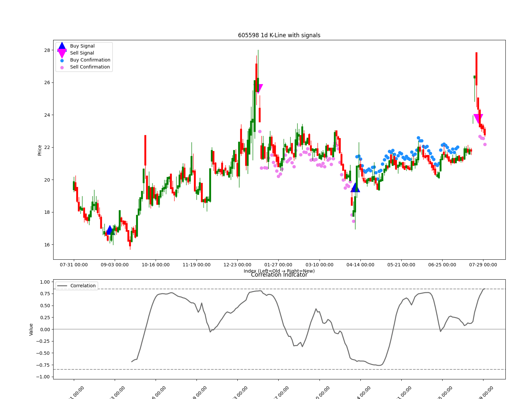
Task: Click the correlation tick label '0.00'
Action: 45,330
